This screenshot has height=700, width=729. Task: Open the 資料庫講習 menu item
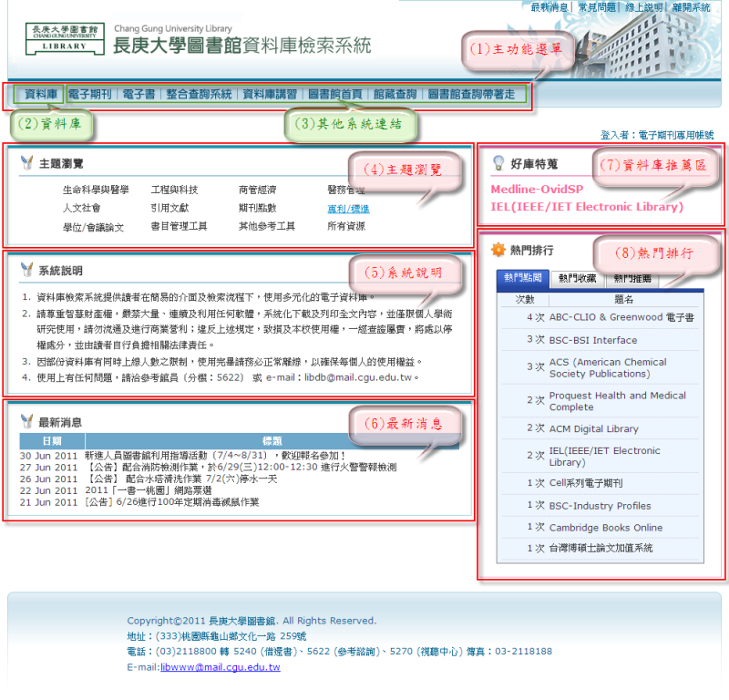click(x=270, y=95)
